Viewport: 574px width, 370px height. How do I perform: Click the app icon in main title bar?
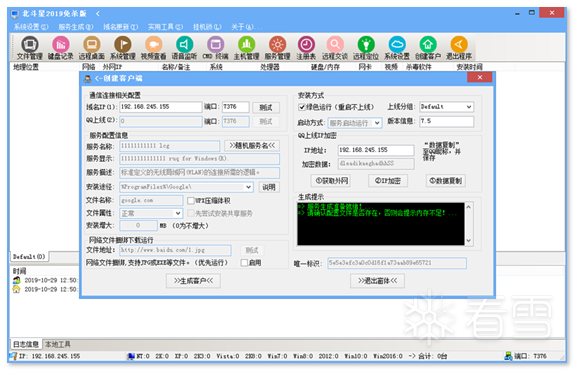click(15, 14)
